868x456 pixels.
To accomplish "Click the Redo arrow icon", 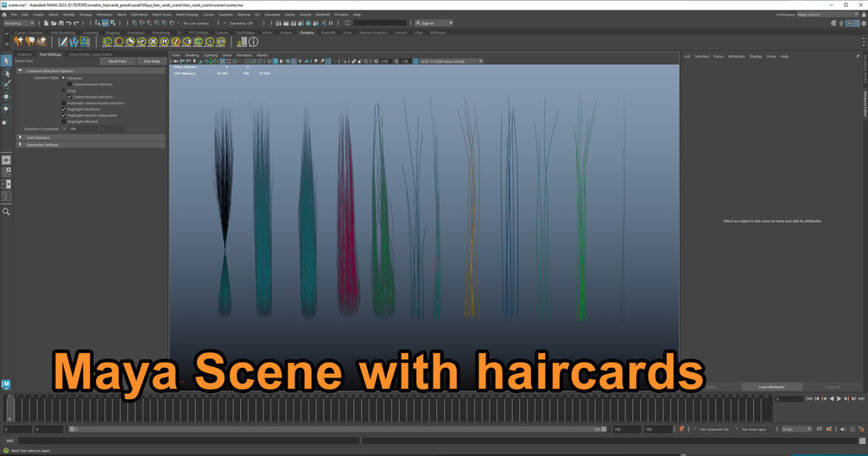I will [76, 23].
